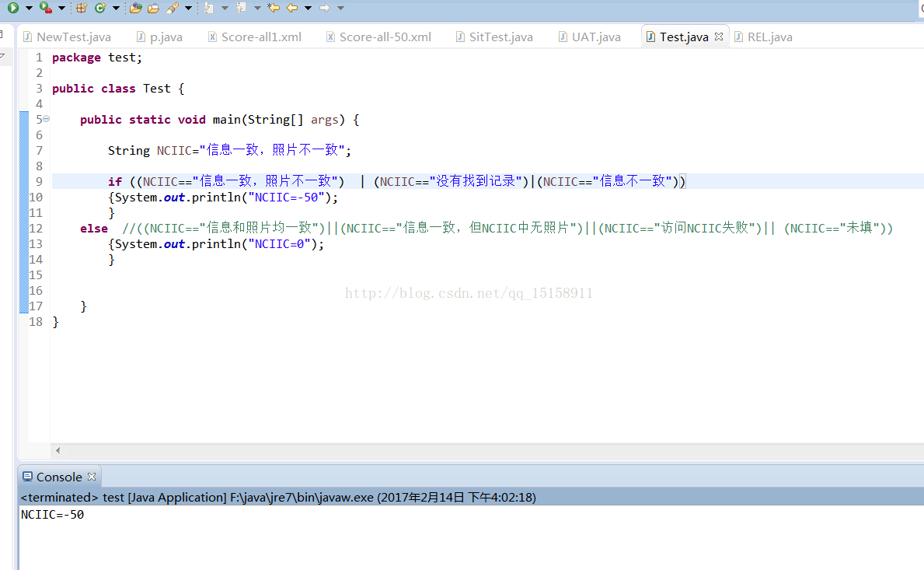Open the Back history dropdown arrow

[x=308, y=9]
